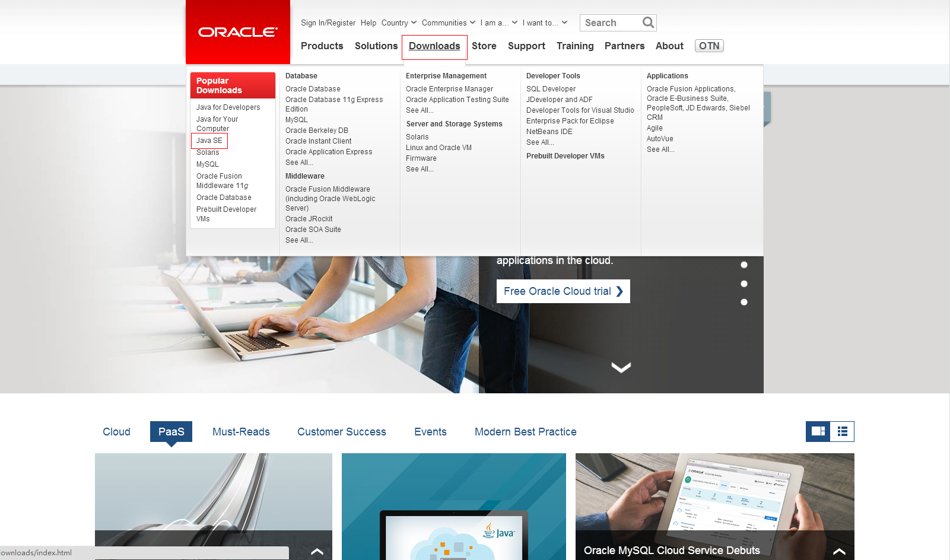Open the Country dropdown

(x=399, y=23)
